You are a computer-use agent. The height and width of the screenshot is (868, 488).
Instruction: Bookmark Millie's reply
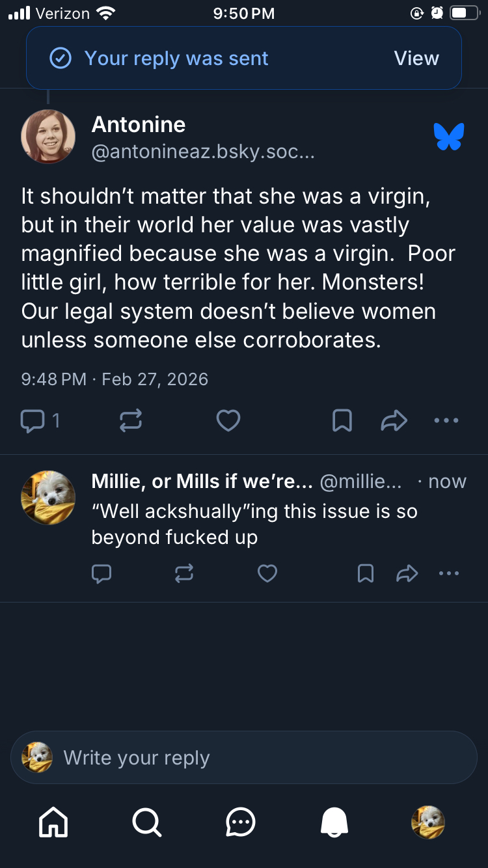(x=366, y=573)
